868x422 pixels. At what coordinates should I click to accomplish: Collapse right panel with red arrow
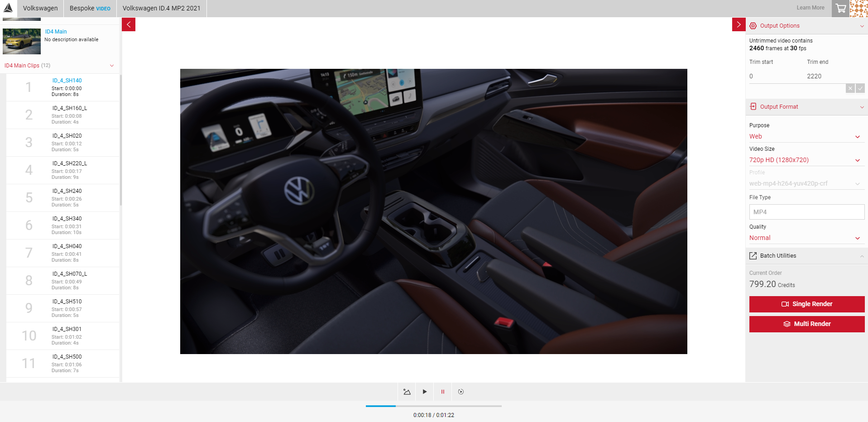(739, 24)
